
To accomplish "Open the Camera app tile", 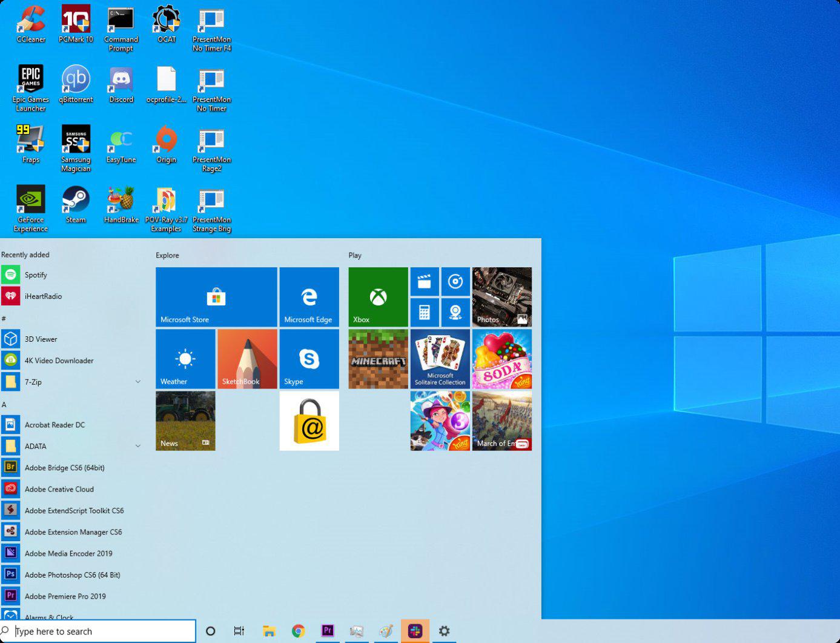I will (455, 312).
